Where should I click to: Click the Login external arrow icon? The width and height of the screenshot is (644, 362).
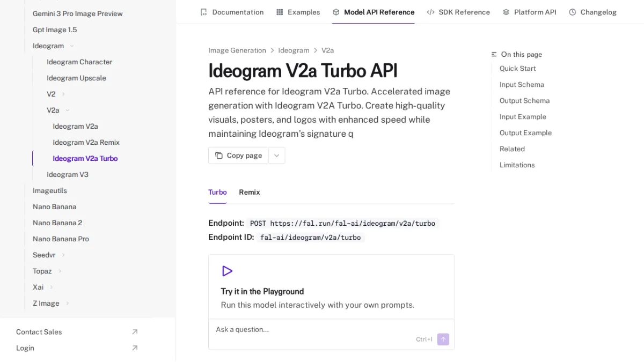(x=135, y=348)
